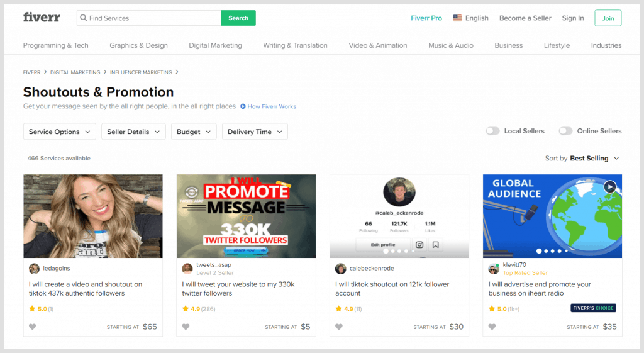Click the DIGITAL MARKETING breadcrumb
This screenshot has width=644, height=353.
pos(75,72)
